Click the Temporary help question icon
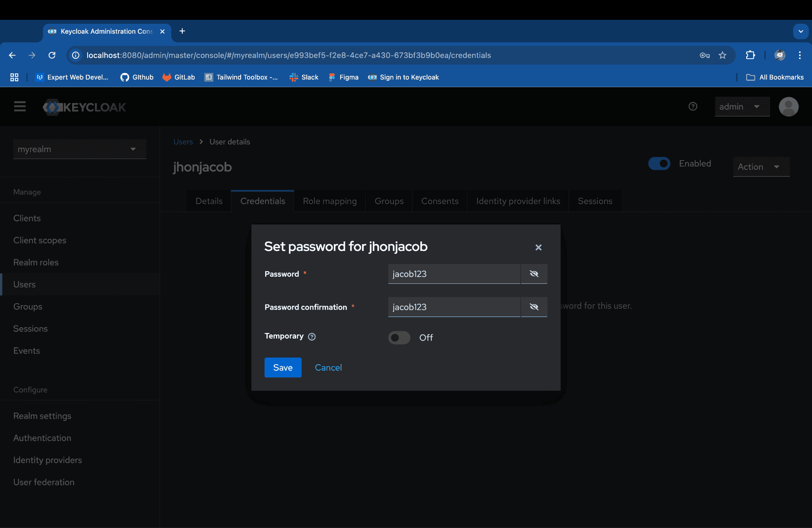Image resolution: width=812 pixels, height=528 pixels. tap(312, 337)
